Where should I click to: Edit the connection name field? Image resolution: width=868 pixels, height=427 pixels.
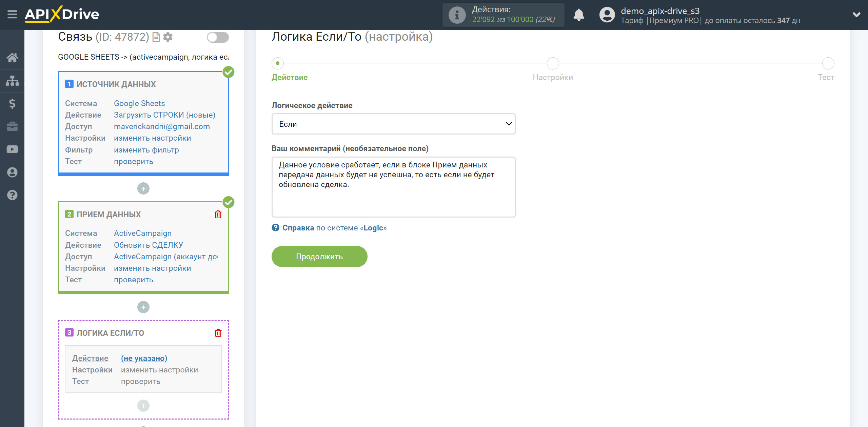143,57
